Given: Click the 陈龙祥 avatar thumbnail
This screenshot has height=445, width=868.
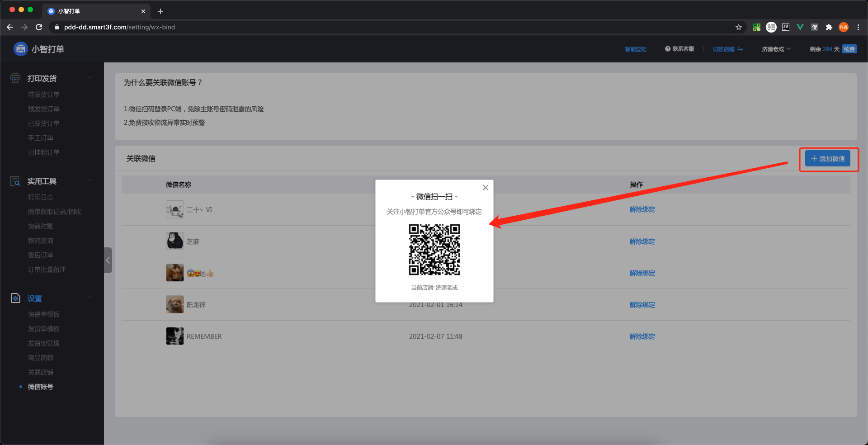Looking at the screenshot, I should click(175, 304).
